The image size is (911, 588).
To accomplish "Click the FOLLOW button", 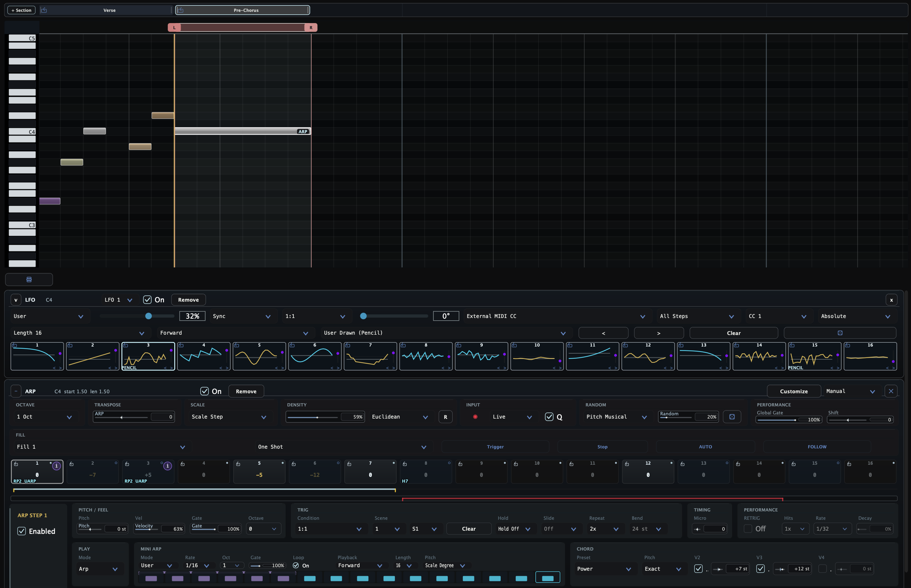I will [817, 447].
